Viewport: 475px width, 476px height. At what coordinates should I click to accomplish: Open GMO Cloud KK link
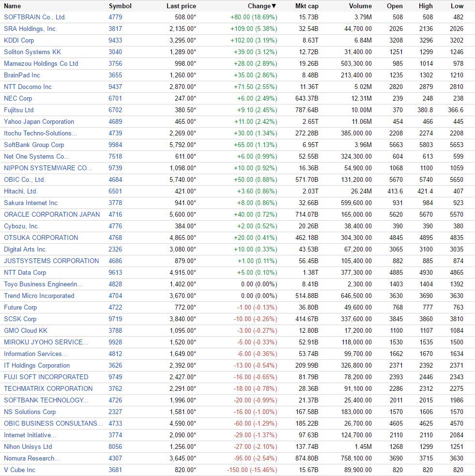click(26, 330)
